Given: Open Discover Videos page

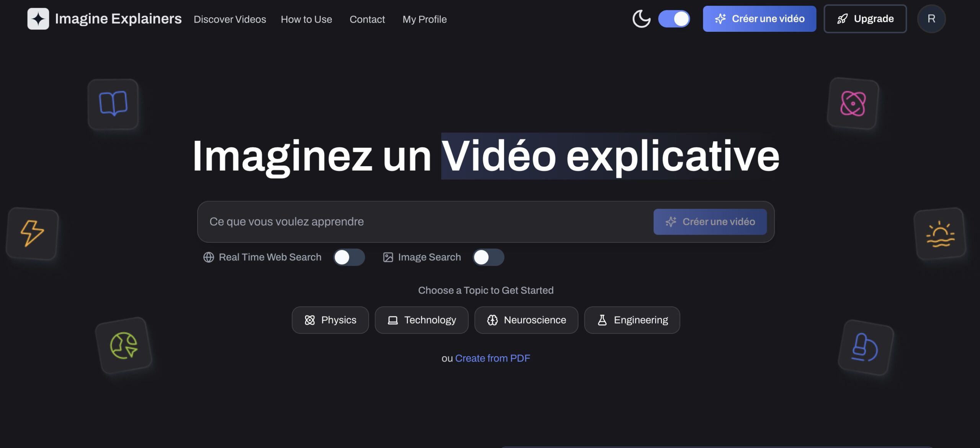Looking at the screenshot, I should 230,19.
